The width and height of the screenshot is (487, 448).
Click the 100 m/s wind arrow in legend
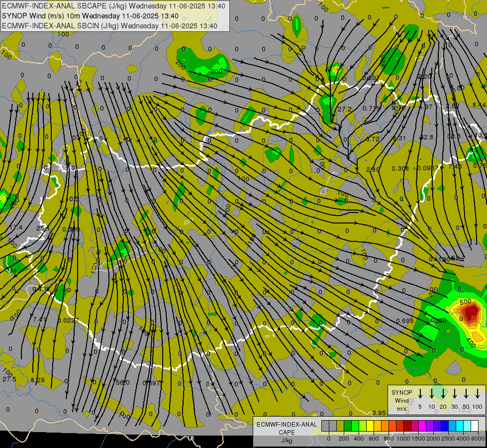(478, 394)
